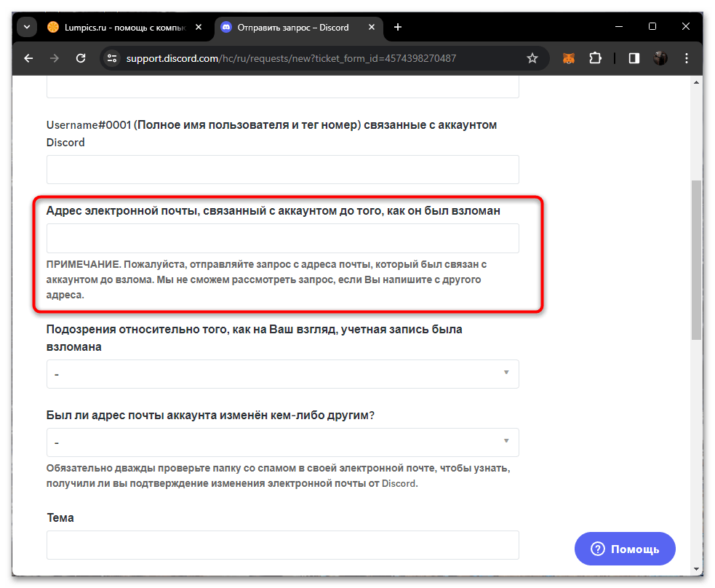Bookmark this page with the star icon
Screen dimensions: 715x588
point(532,58)
